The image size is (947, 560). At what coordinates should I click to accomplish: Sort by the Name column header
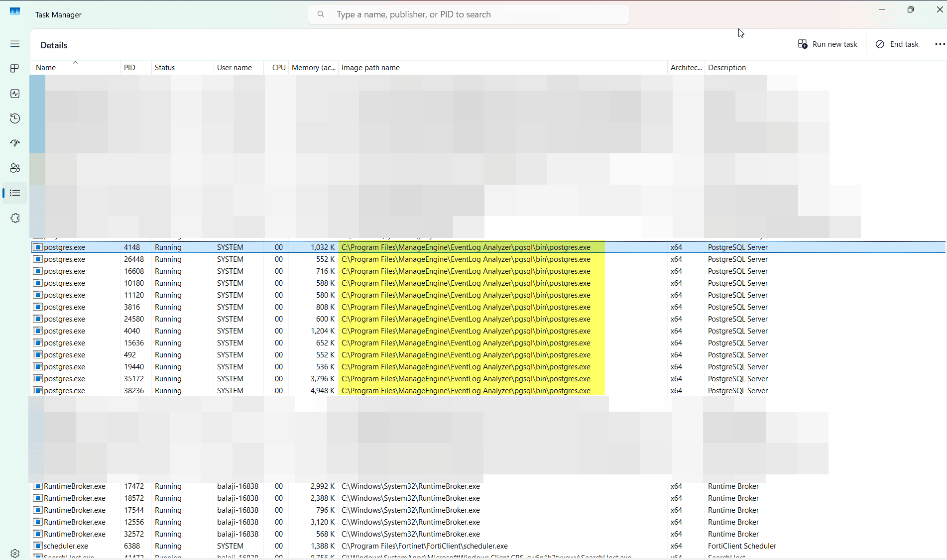point(76,68)
